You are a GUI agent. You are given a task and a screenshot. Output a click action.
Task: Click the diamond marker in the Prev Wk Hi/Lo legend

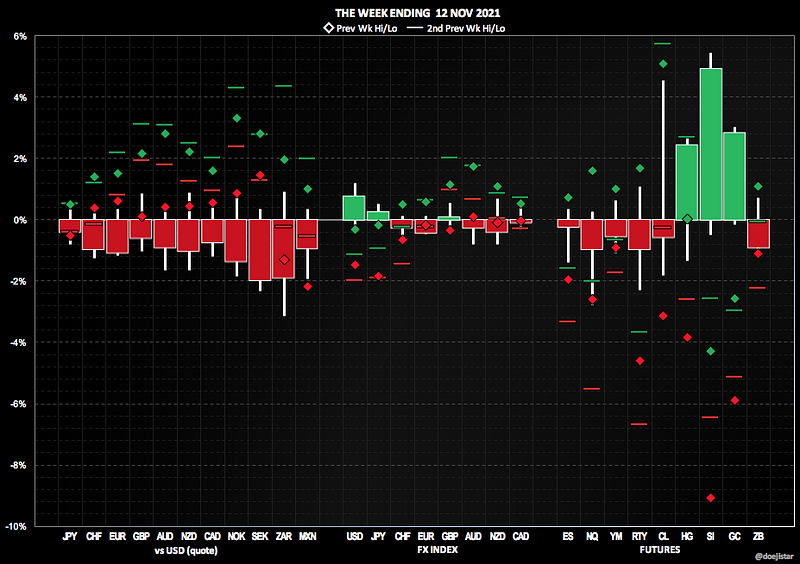[329, 28]
